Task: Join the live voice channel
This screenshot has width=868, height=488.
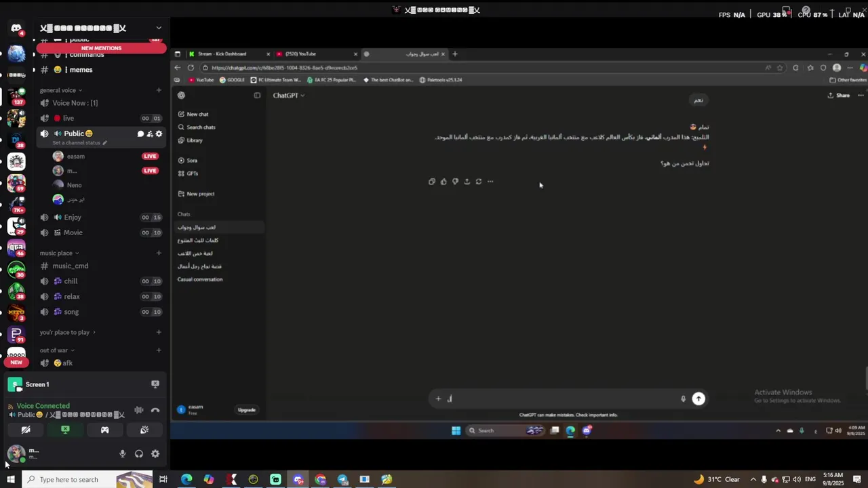Action: [101, 118]
